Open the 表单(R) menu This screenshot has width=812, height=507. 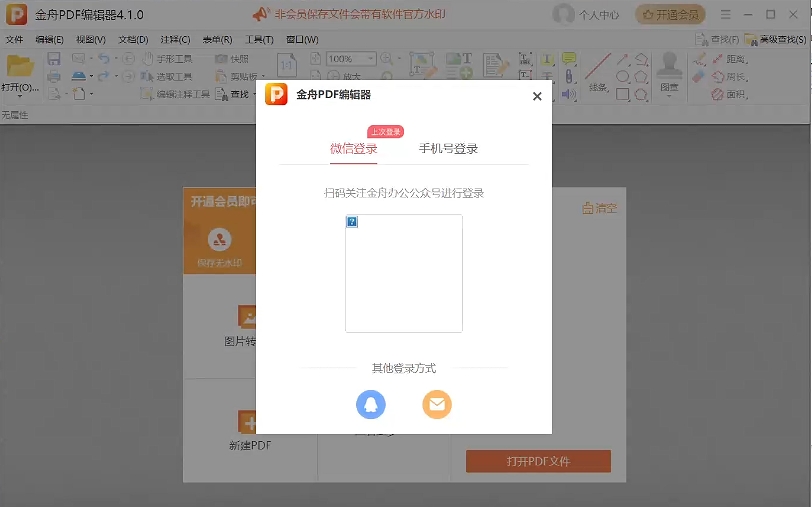click(218, 39)
